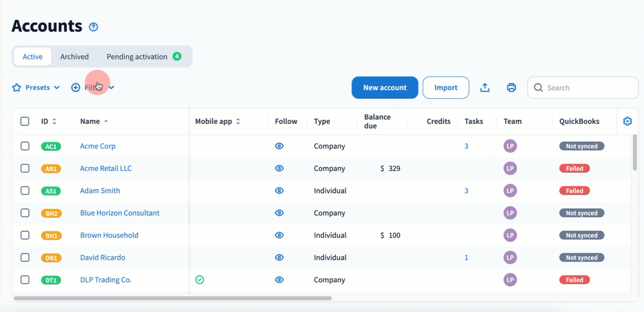Click the help icon beside Accounts title
Screen dimensions: 644x312
coord(93,27)
